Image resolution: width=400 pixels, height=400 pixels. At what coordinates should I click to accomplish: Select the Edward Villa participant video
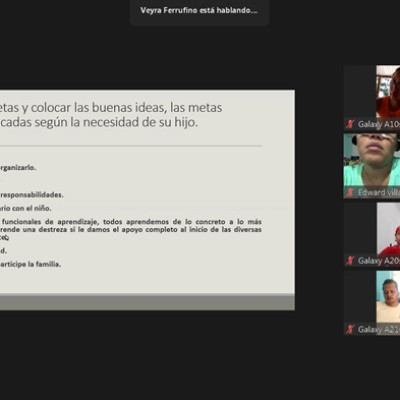372,166
